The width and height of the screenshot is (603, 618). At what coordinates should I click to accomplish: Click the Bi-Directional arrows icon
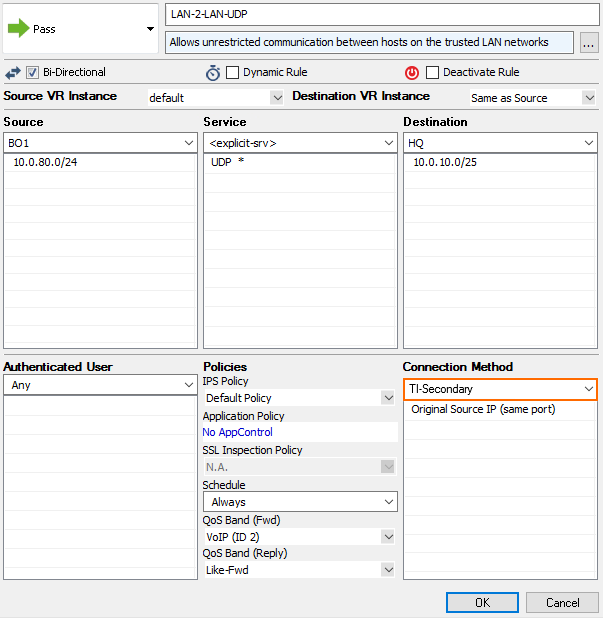pos(13,73)
